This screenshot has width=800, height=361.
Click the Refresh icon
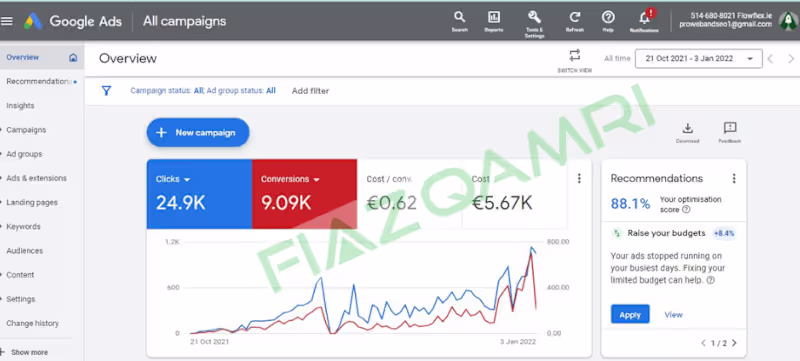click(574, 21)
